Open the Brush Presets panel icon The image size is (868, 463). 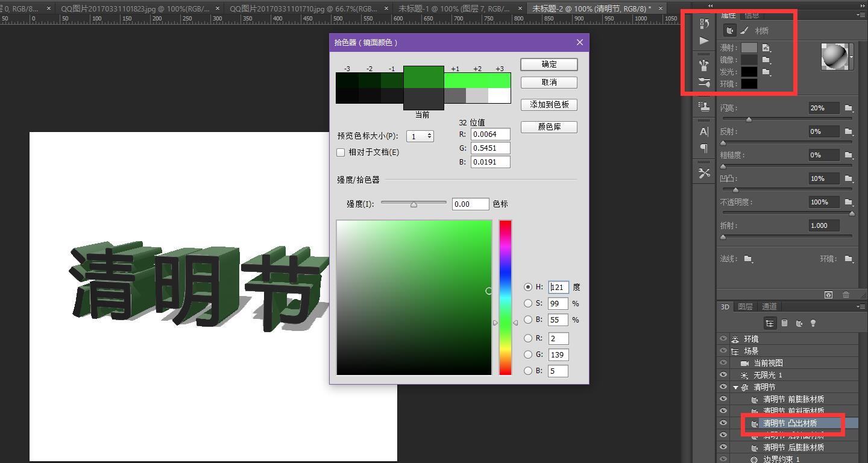tap(704, 65)
